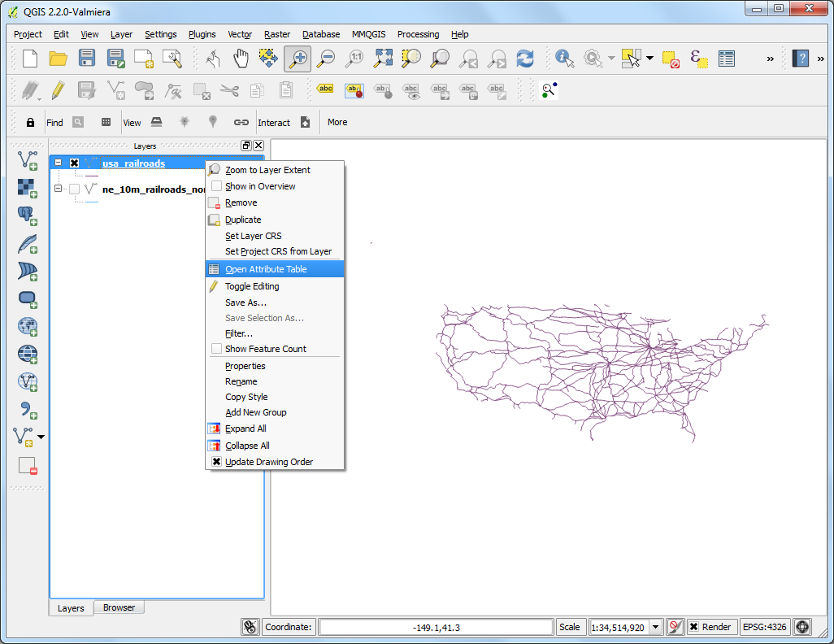Select Set Project CRS from Layer
834x644 pixels.
click(275, 251)
